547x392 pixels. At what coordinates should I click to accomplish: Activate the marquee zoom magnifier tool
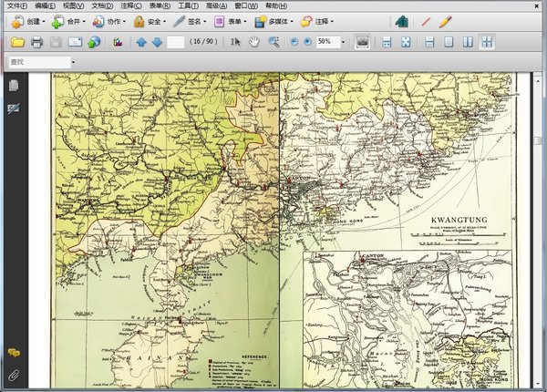[x=273, y=42]
